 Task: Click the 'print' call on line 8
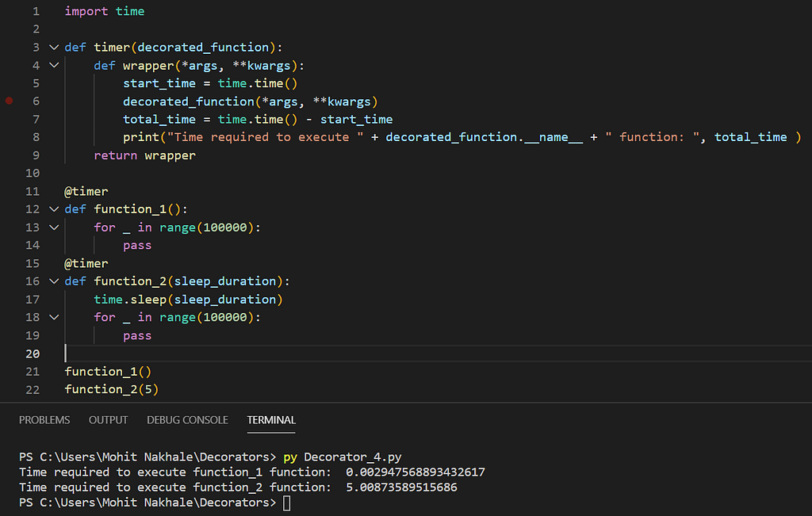[141, 137]
